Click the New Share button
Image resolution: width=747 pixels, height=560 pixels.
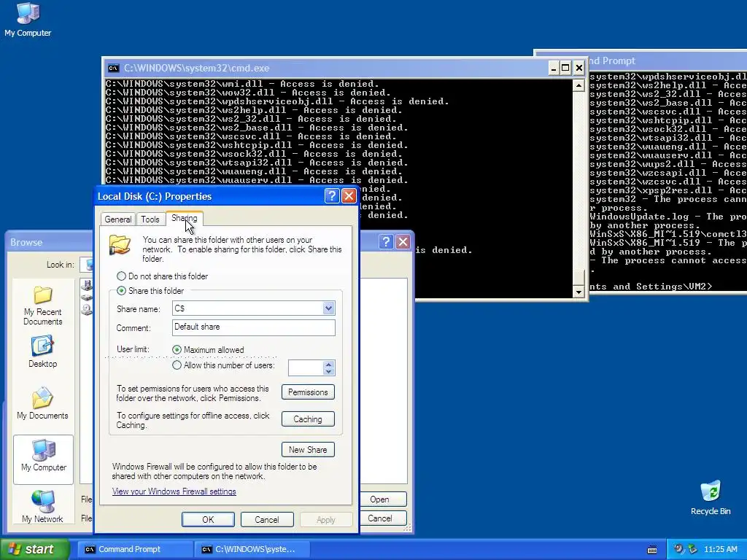coord(308,449)
